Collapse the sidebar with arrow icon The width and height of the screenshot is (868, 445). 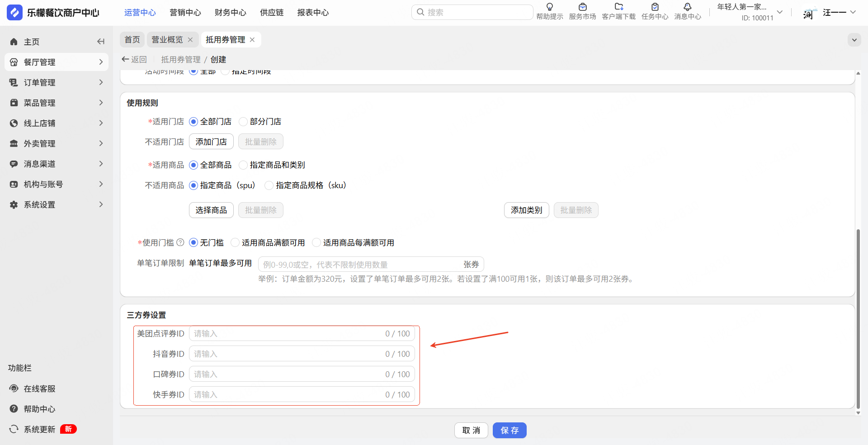pos(101,42)
